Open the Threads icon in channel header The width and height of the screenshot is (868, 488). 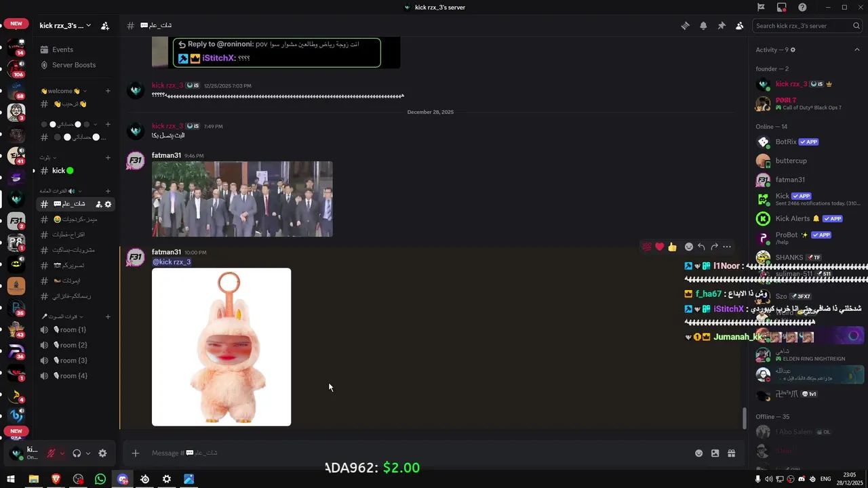pyautogui.click(x=686, y=26)
